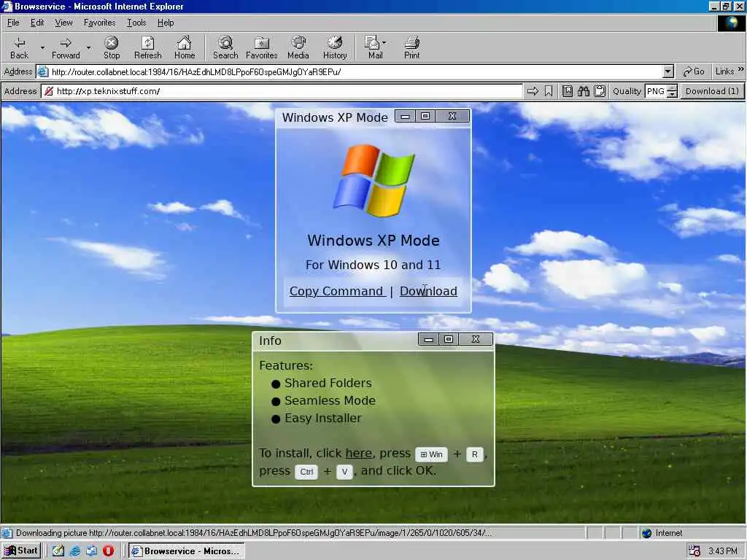Click the Forward toolbar button

click(x=66, y=47)
